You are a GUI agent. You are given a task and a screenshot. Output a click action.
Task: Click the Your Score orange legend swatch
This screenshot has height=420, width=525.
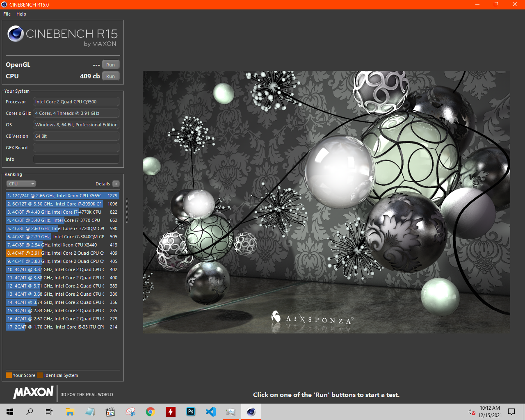9,375
